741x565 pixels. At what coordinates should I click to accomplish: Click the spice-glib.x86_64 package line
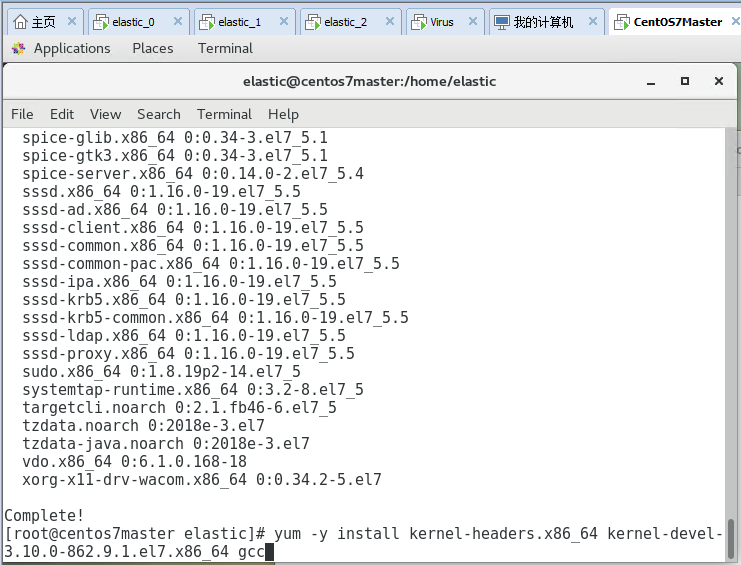point(175,137)
